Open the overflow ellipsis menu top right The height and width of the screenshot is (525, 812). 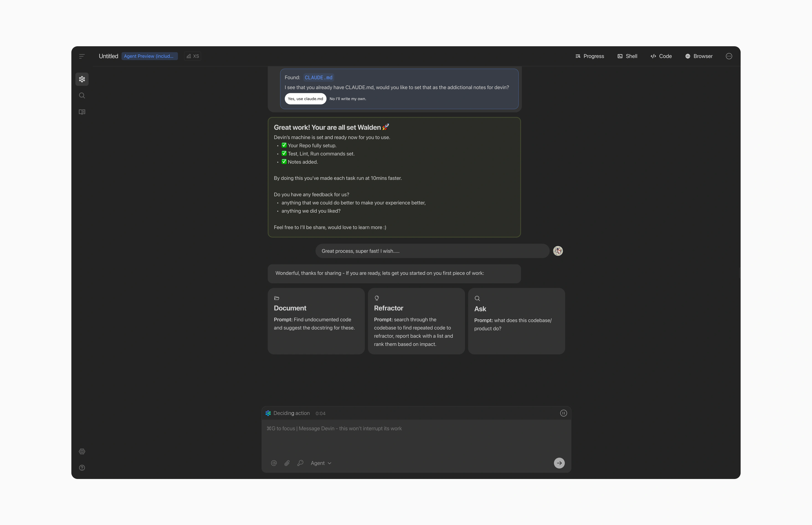coord(729,56)
